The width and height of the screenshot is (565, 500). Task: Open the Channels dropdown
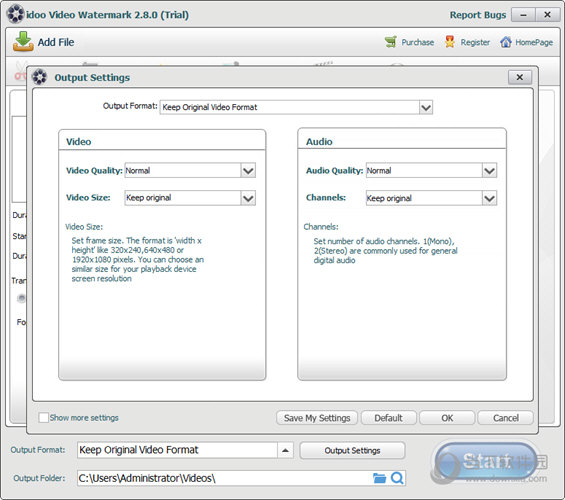[x=489, y=198]
